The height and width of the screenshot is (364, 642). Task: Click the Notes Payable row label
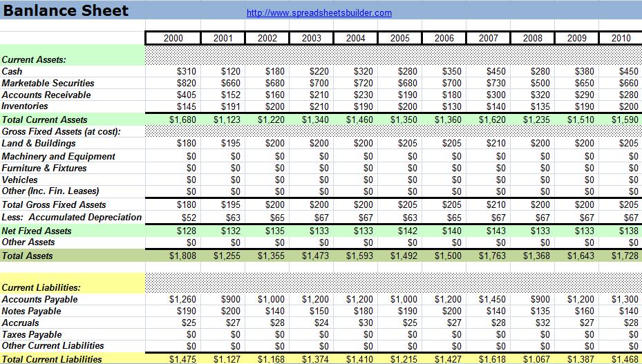click(x=31, y=312)
